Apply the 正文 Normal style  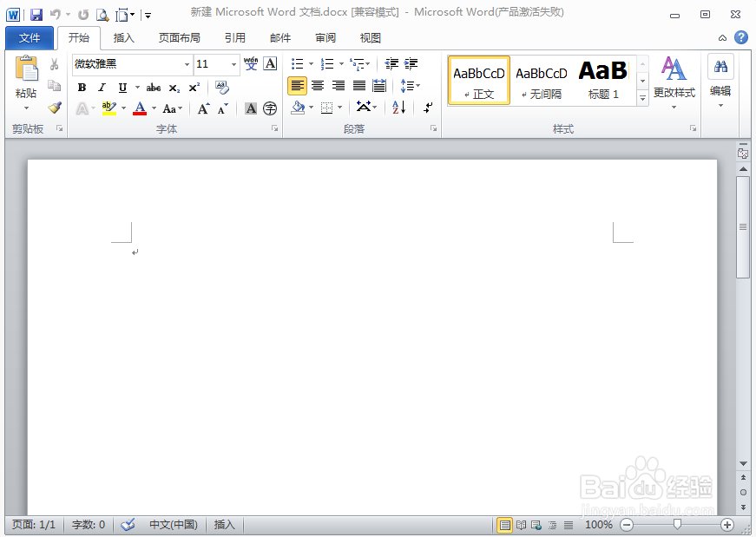479,80
